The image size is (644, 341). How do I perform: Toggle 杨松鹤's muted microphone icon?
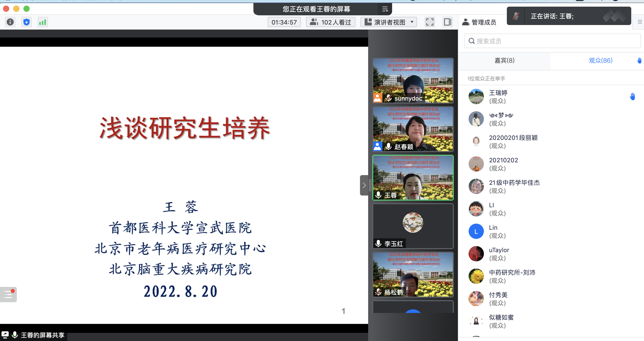tap(379, 292)
